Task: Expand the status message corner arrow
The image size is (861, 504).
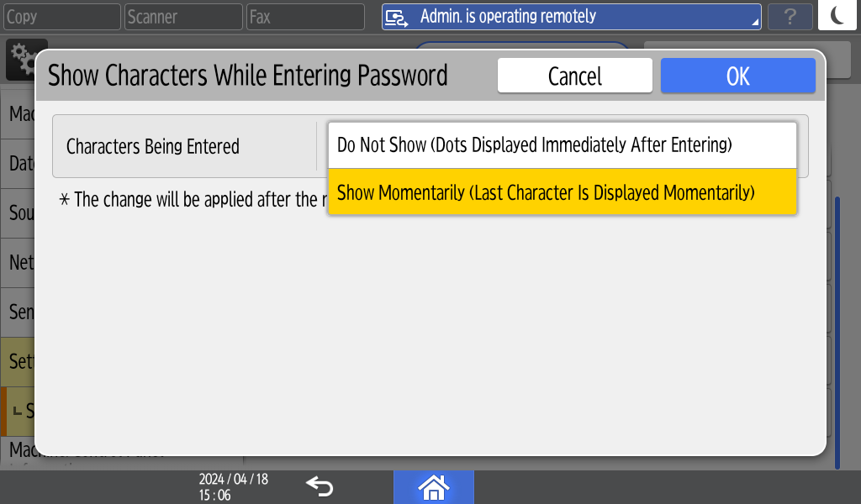Action: click(754, 23)
